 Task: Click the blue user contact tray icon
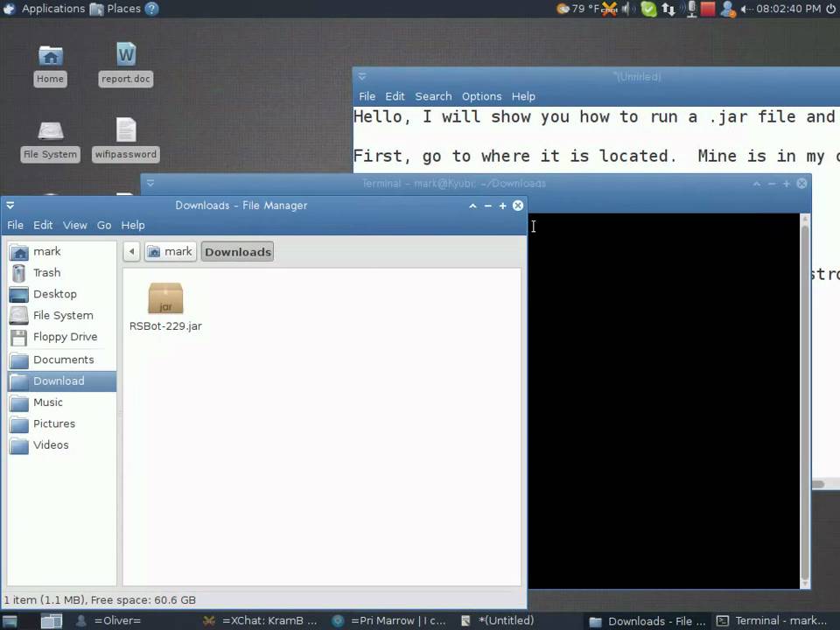pos(727,9)
